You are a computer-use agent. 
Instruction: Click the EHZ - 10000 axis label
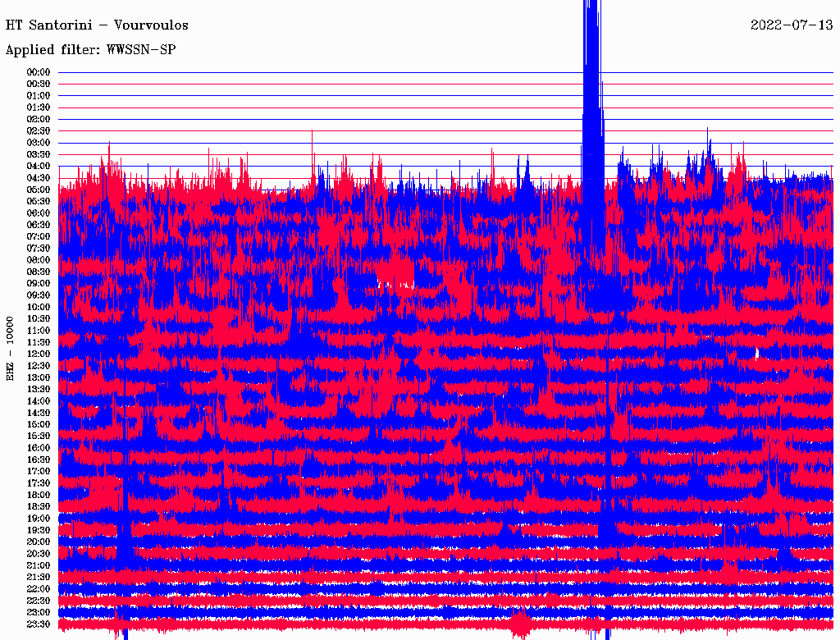tap(11, 348)
